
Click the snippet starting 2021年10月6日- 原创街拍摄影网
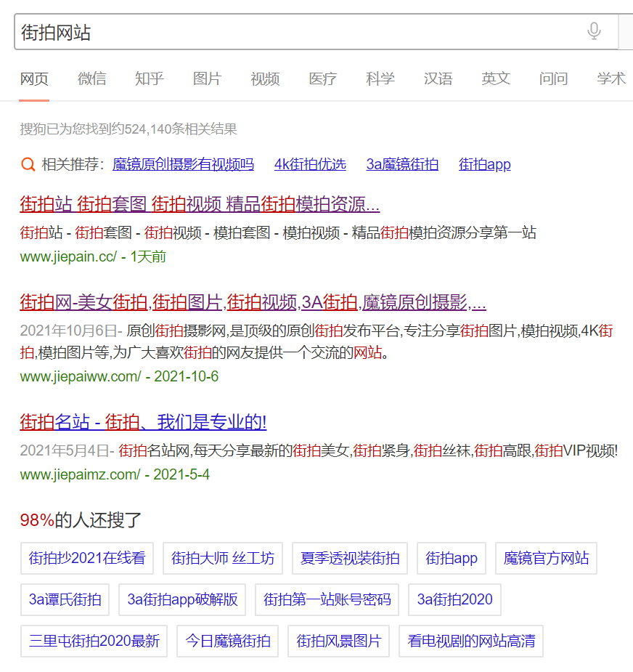(316, 341)
